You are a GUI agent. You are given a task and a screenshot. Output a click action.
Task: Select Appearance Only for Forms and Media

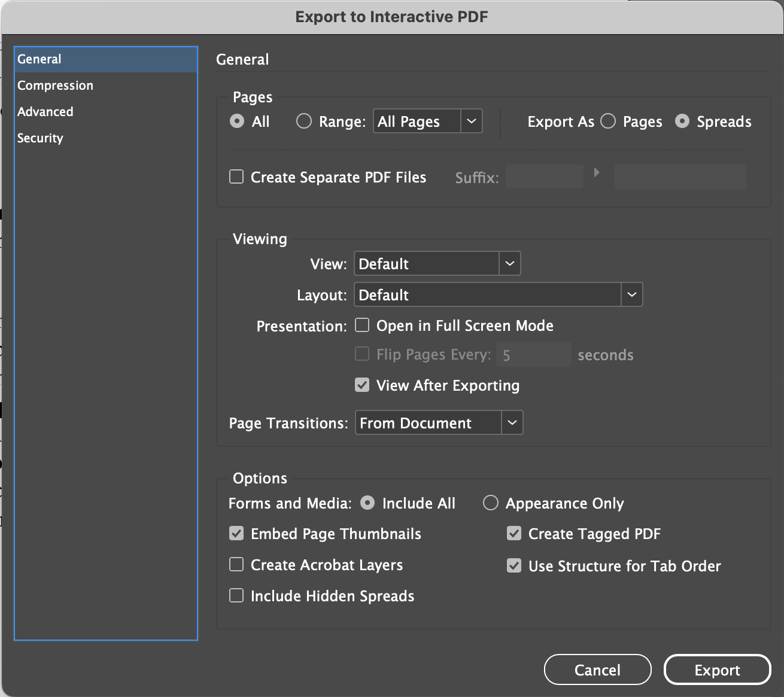[491, 503]
